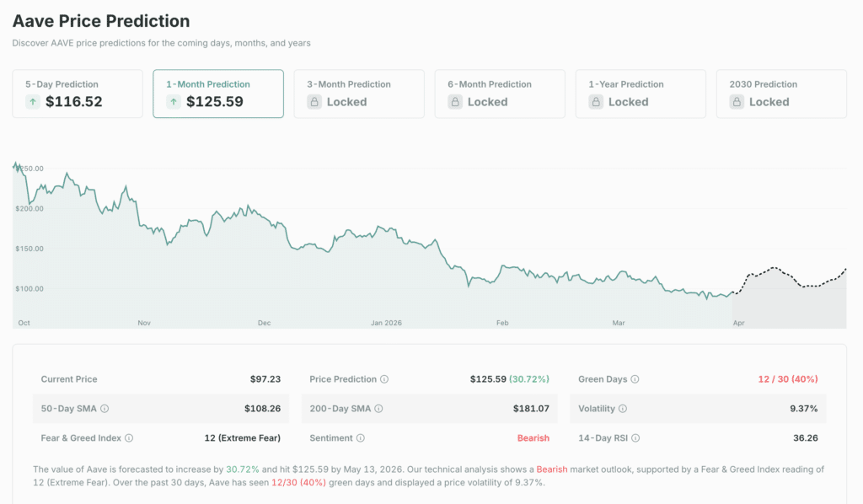
Task: Click the green up arrow beside $125.59
Action: coord(175,101)
